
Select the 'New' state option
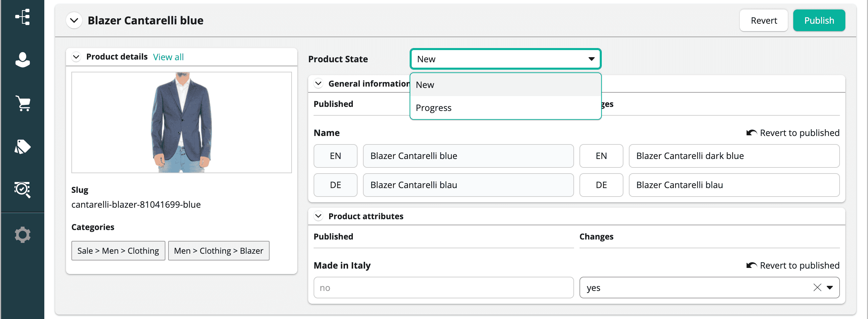[425, 85]
